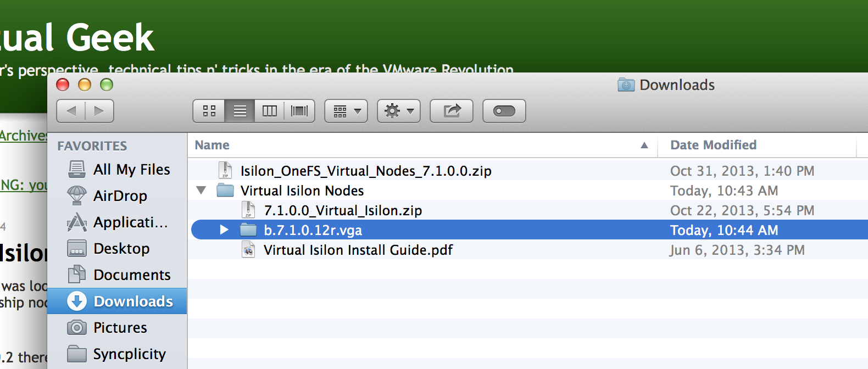Open the Syncplicity sidebar folder
The height and width of the screenshot is (369, 868).
point(129,354)
